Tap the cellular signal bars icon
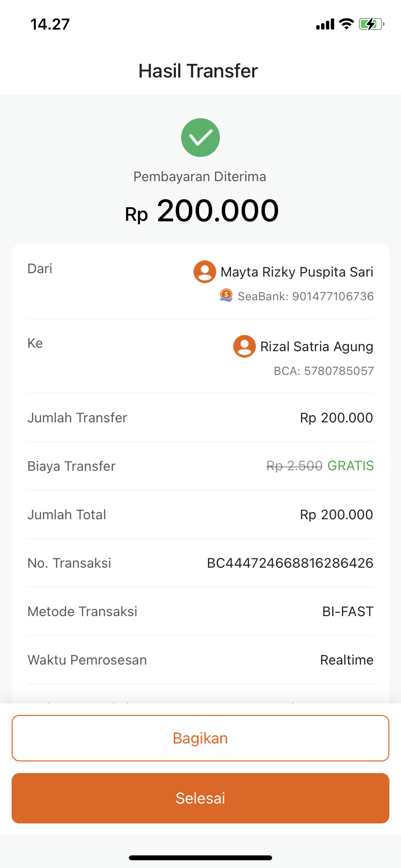The width and height of the screenshot is (401, 868). 325,24
